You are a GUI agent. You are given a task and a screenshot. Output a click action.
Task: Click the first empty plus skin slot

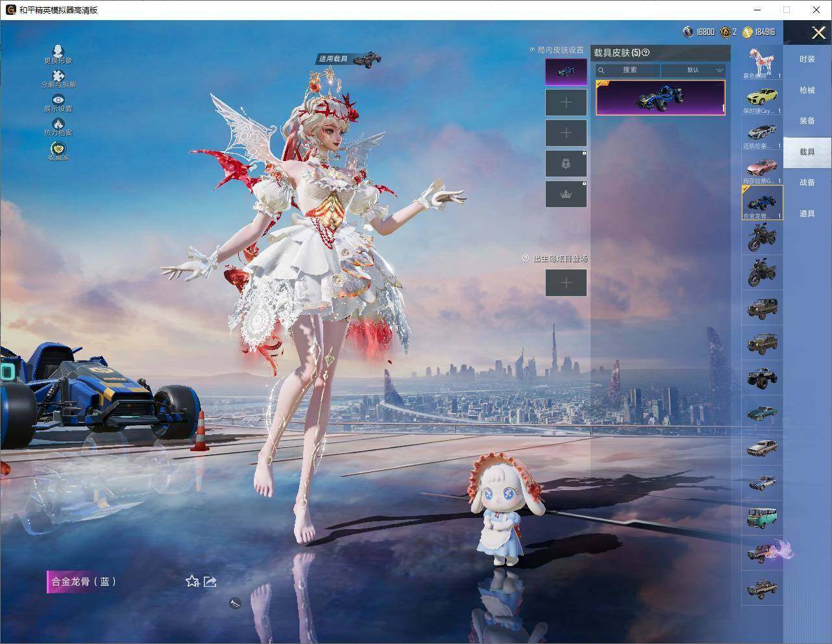click(x=566, y=103)
